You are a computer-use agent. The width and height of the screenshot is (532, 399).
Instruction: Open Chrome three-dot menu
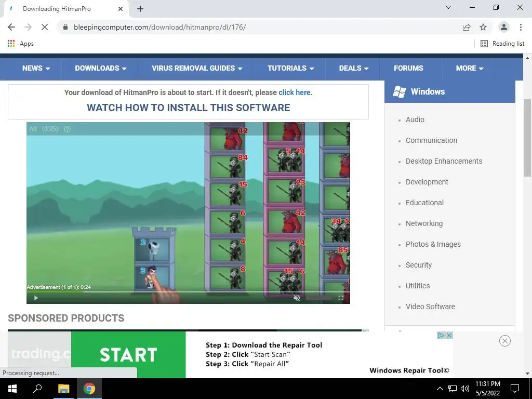tap(521, 27)
